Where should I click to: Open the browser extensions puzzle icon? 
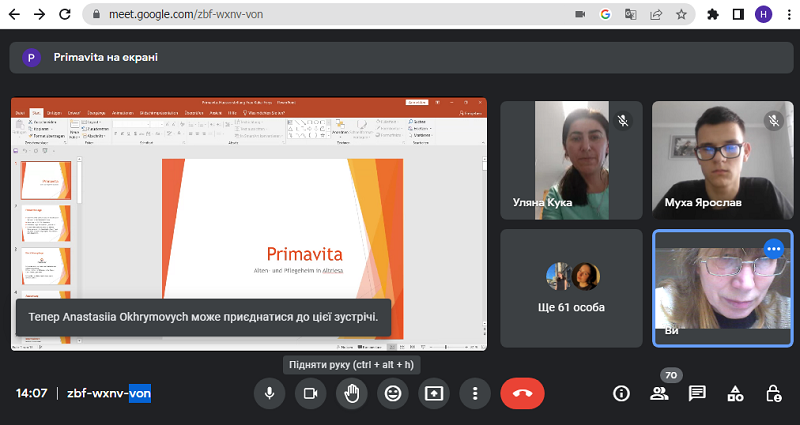tap(713, 14)
